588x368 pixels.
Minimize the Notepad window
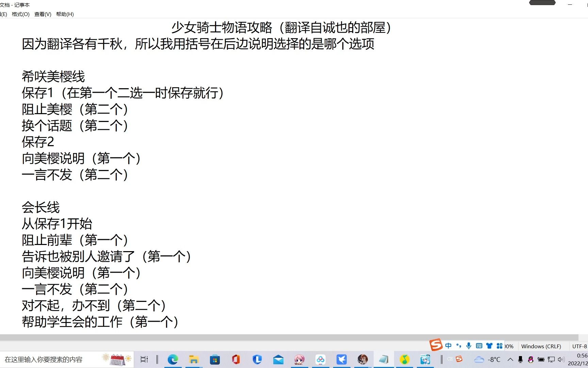pos(570,4)
